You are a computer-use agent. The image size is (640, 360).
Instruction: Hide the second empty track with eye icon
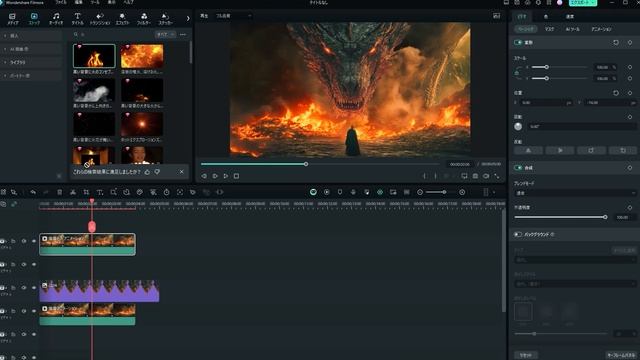(34, 264)
